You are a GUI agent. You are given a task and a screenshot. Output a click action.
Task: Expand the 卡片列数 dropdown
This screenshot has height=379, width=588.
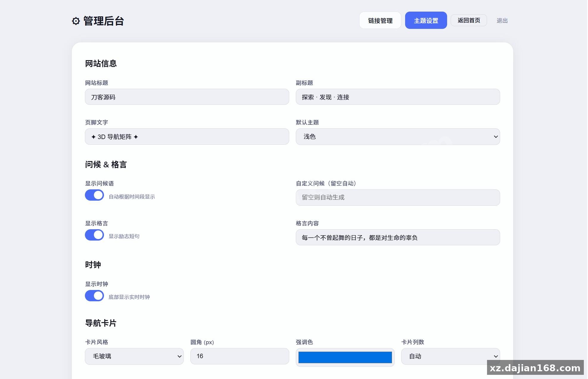point(450,356)
